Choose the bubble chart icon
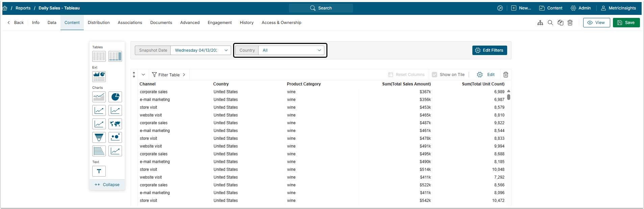Viewport: 644px width, 209px height. [115, 137]
